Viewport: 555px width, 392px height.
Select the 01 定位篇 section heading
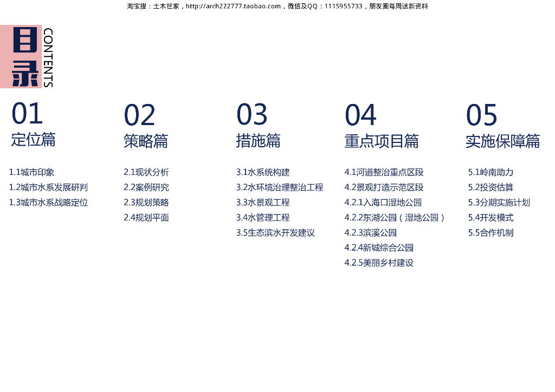pos(33,124)
